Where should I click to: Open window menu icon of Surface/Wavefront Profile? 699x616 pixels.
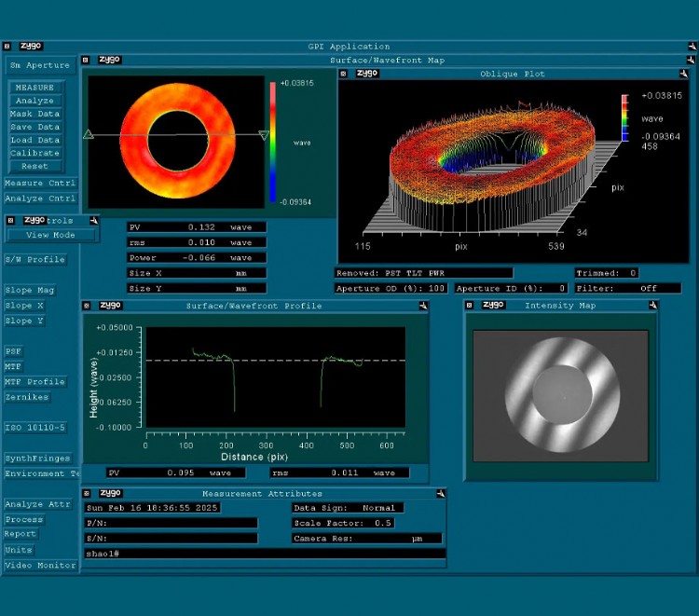(x=87, y=305)
